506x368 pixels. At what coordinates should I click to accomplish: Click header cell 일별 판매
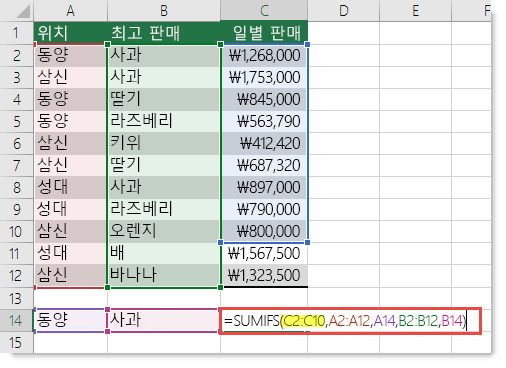point(264,33)
